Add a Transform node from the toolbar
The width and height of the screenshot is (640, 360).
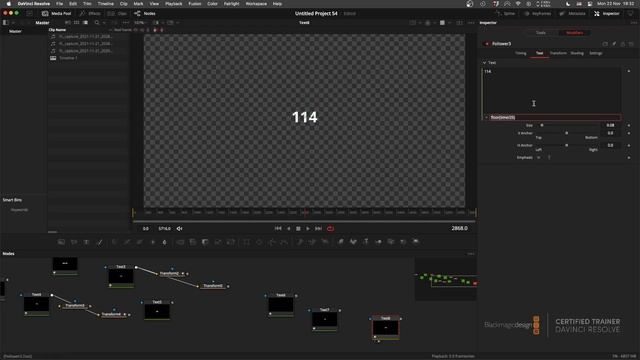pyautogui.click(x=231, y=242)
